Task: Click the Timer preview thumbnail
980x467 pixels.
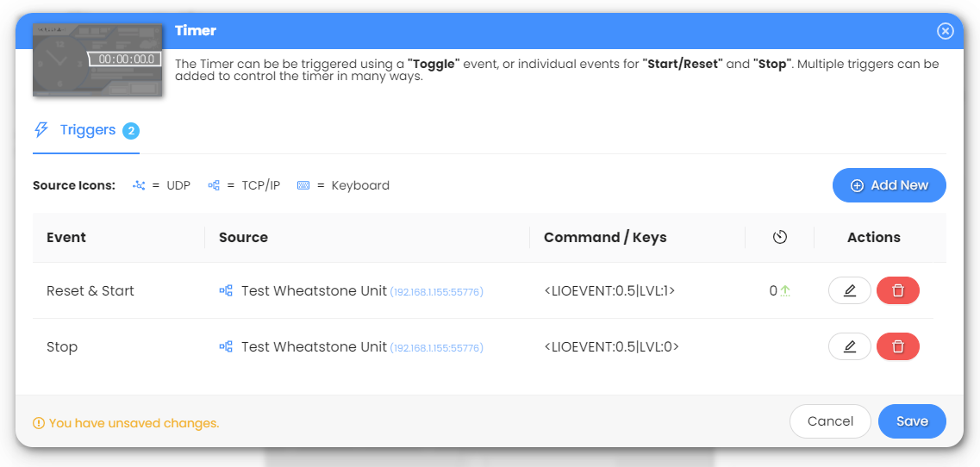Action: point(98,59)
